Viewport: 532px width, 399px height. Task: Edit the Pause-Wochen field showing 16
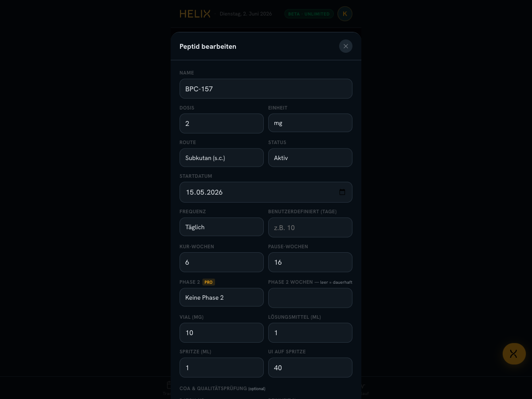pyautogui.click(x=310, y=262)
